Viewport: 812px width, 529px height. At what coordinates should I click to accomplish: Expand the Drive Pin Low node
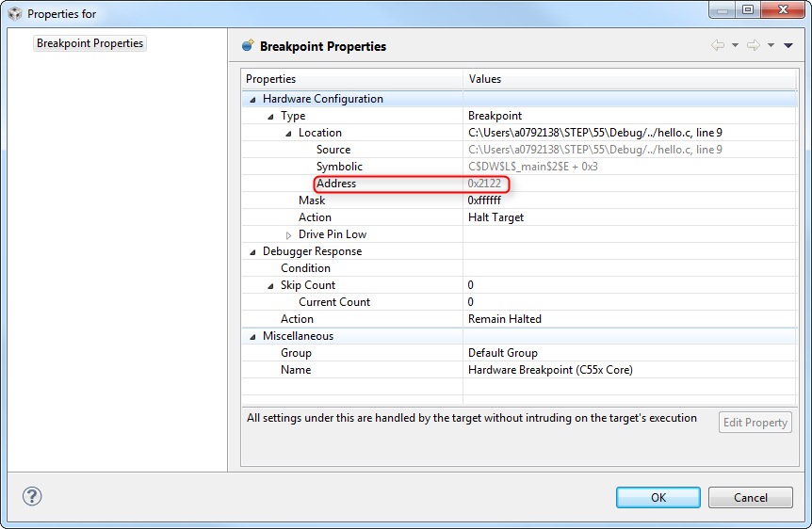coord(288,234)
